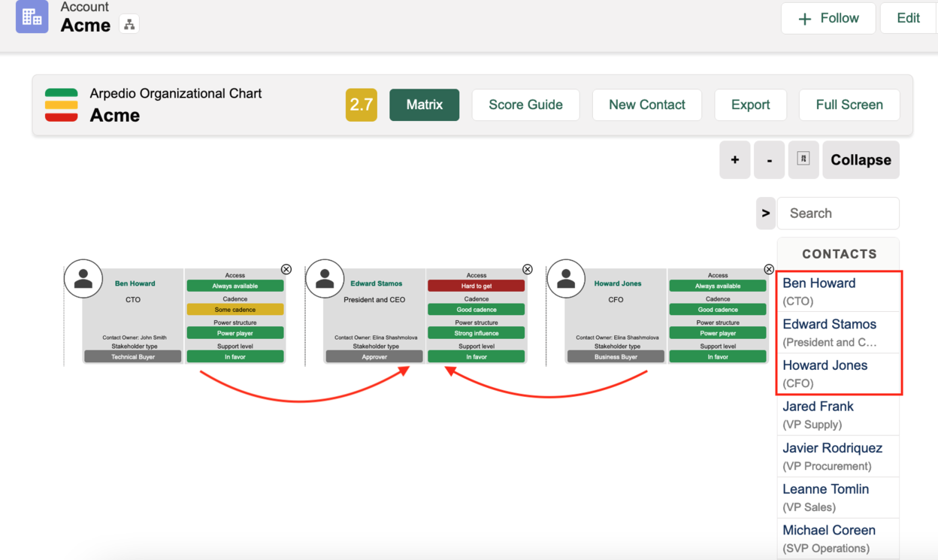Click Howard Jones's In favor support bar
The image size is (938, 560).
pyautogui.click(x=718, y=357)
